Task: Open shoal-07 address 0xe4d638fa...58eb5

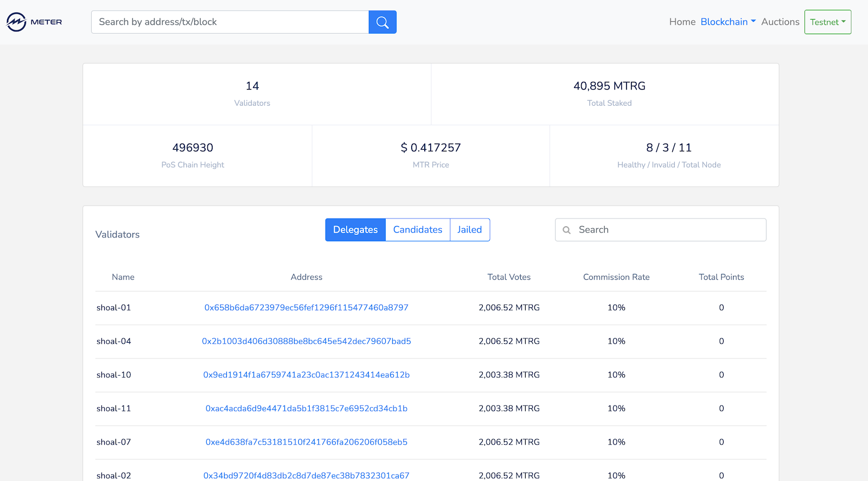Action: pos(307,442)
